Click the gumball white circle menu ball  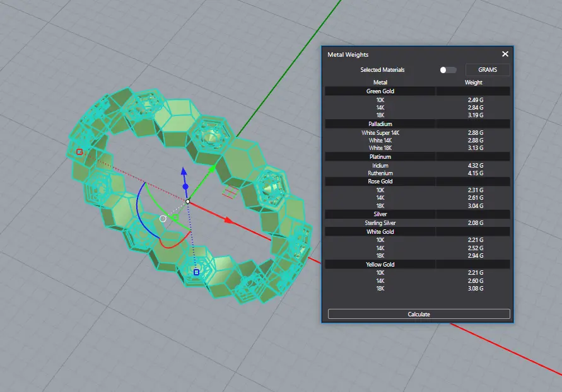click(x=163, y=219)
